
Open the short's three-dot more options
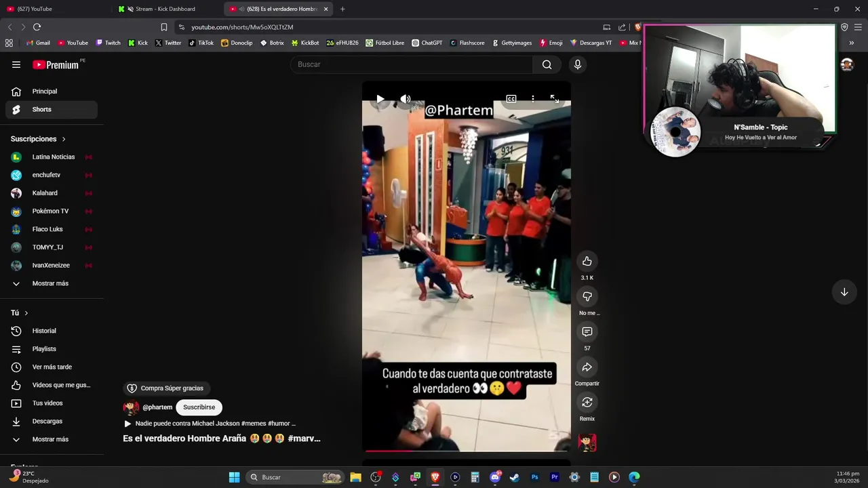[533, 99]
